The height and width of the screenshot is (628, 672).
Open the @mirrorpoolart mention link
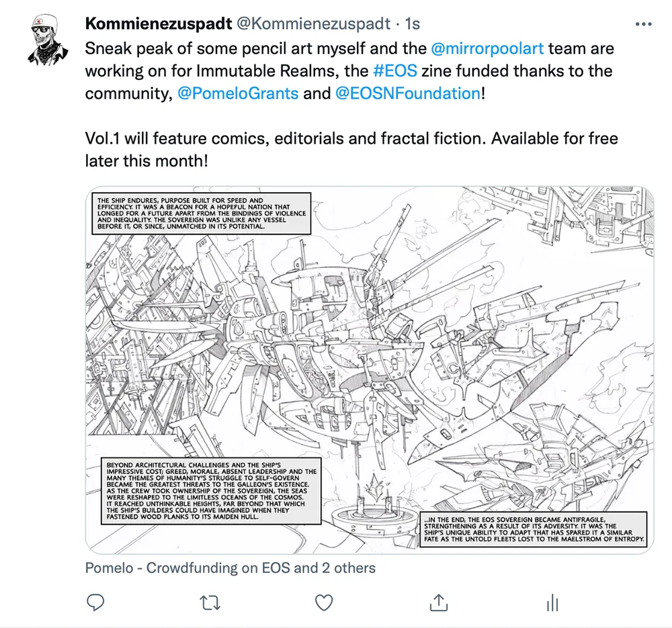coord(487,48)
